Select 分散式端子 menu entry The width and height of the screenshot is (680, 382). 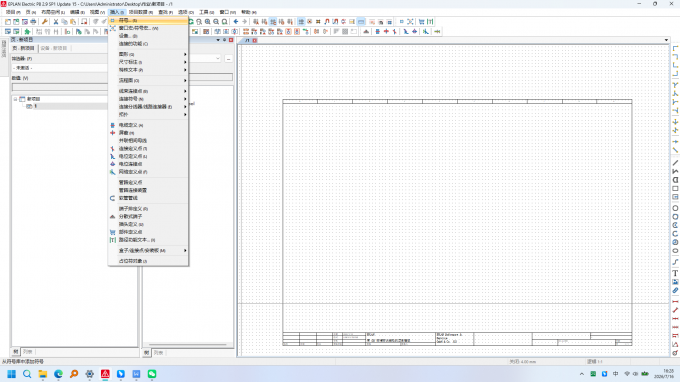[148, 216]
